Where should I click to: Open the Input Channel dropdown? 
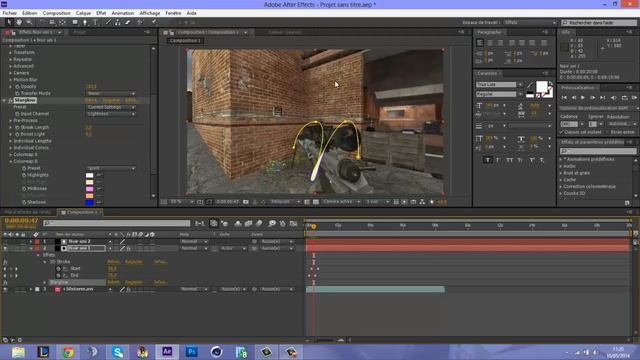point(111,114)
